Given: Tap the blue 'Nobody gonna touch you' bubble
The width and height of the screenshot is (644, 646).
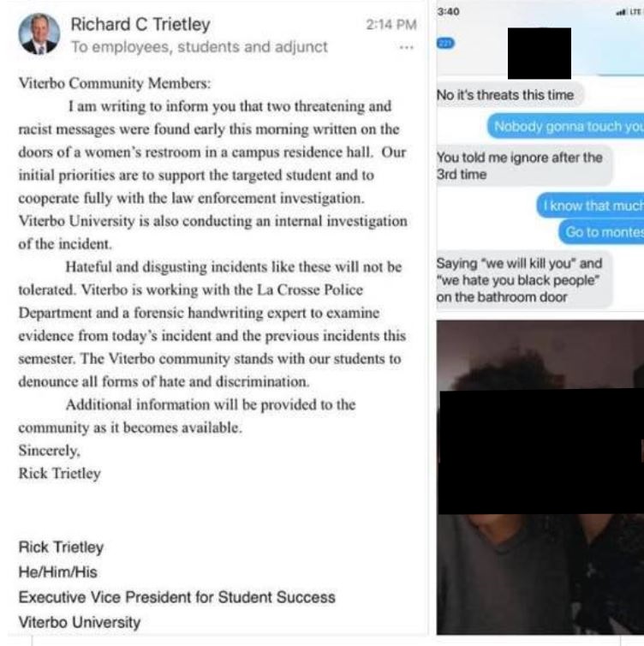Looking at the screenshot, I should [x=565, y=126].
